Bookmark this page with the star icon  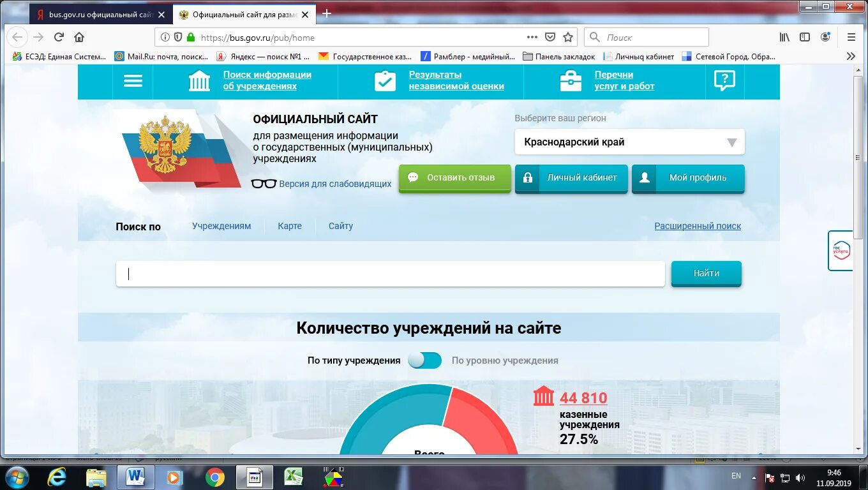(567, 37)
